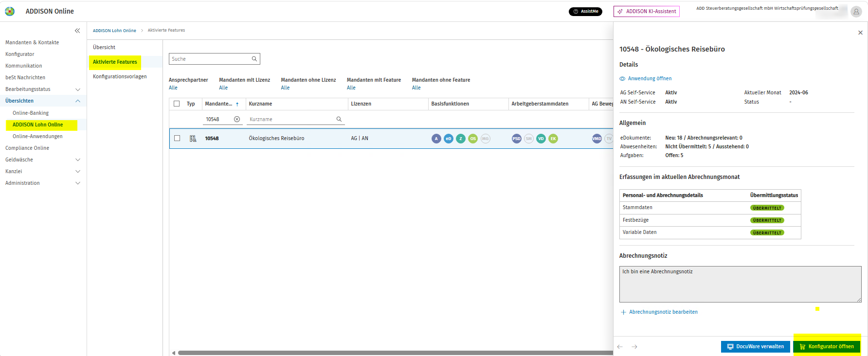Click the green "OS" badge
The height and width of the screenshot is (356, 868).
coord(473,139)
